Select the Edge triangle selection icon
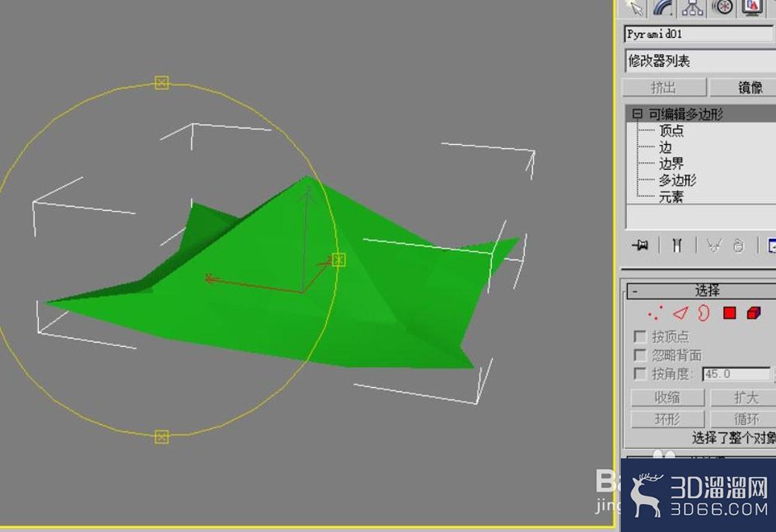776x532 pixels. pyautogui.click(x=681, y=313)
